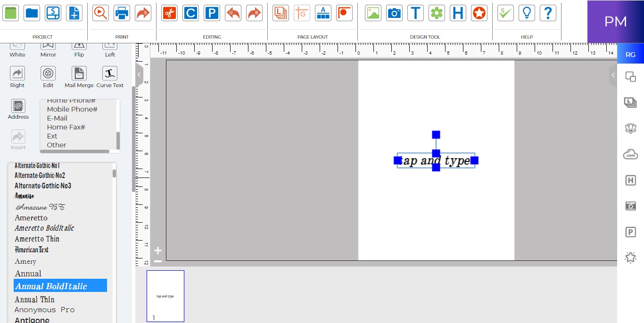The image size is (644, 323).
Task: Open clipart with the green flower icon
Action: point(437,13)
